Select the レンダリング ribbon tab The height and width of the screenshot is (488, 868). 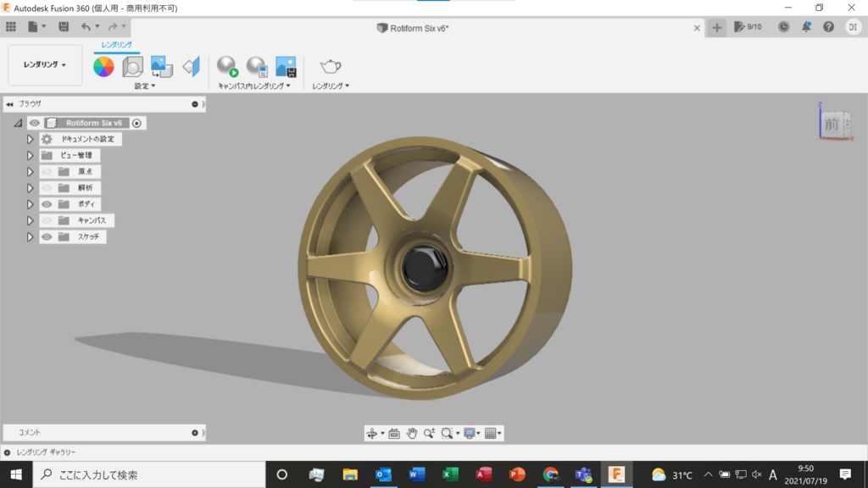(116, 44)
